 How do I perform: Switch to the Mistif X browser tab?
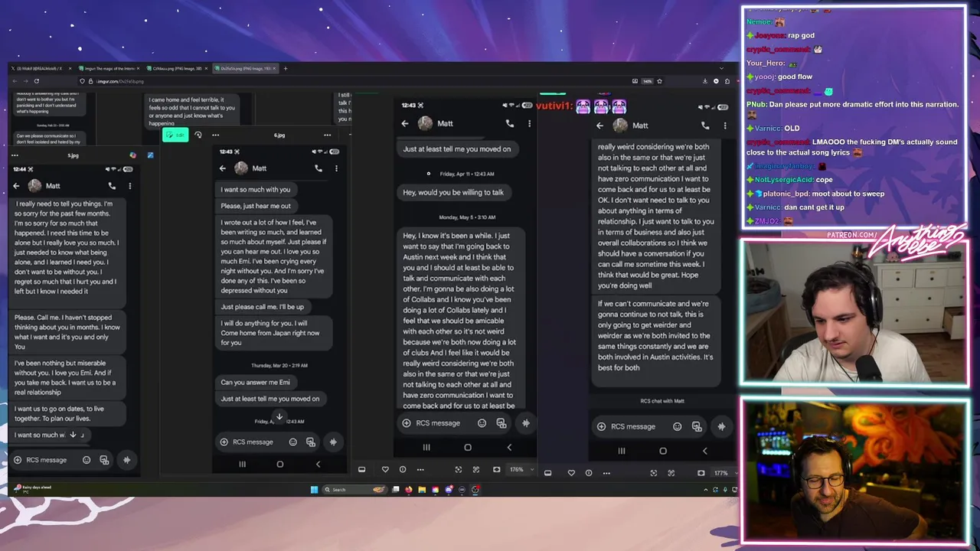pyautogui.click(x=40, y=68)
